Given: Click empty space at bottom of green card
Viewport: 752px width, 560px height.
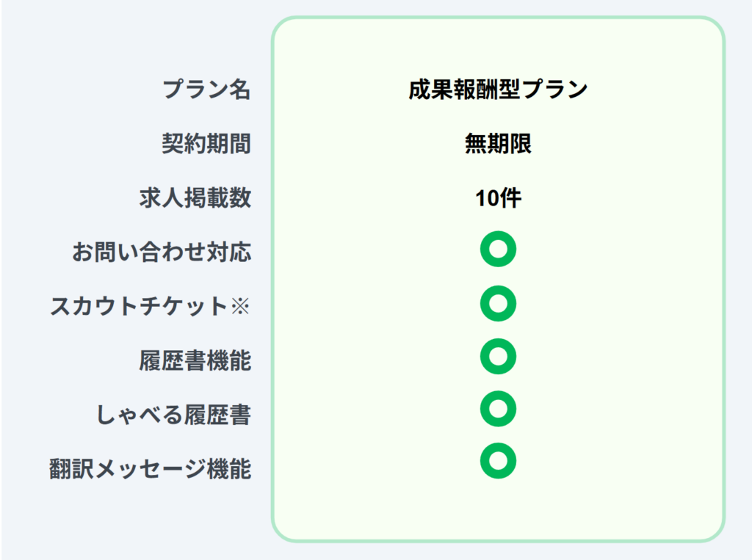Looking at the screenshot, I should pos(498,510).
